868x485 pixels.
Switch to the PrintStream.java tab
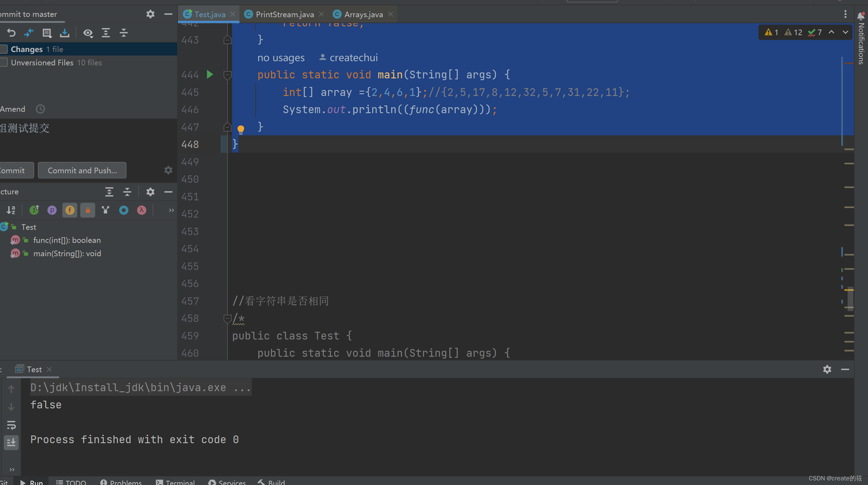coord(284,14)
